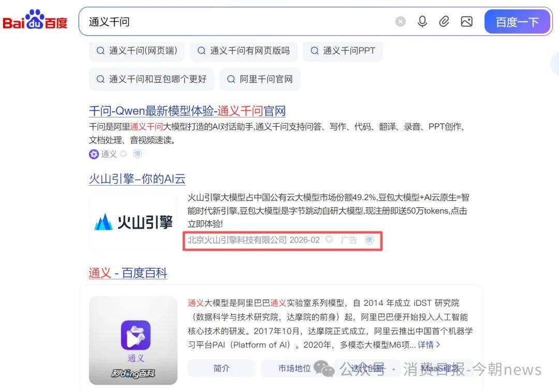Attach a file with paperclip icon
This screenshot has width=559, height=392.
(444, 22)
